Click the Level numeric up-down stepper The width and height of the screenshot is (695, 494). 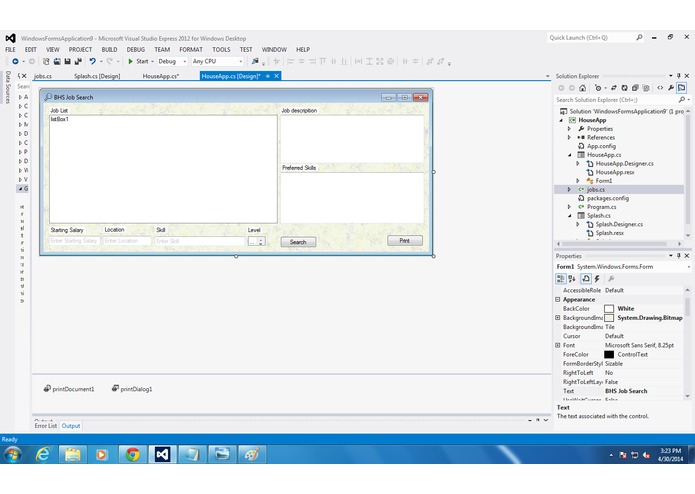(261, 241)
